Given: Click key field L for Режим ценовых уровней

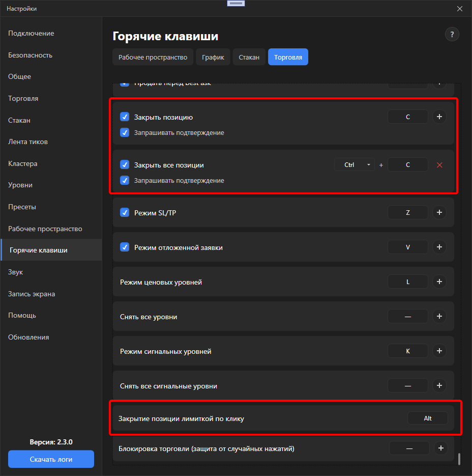Looking at the screenshot, I should click(408, 282).
